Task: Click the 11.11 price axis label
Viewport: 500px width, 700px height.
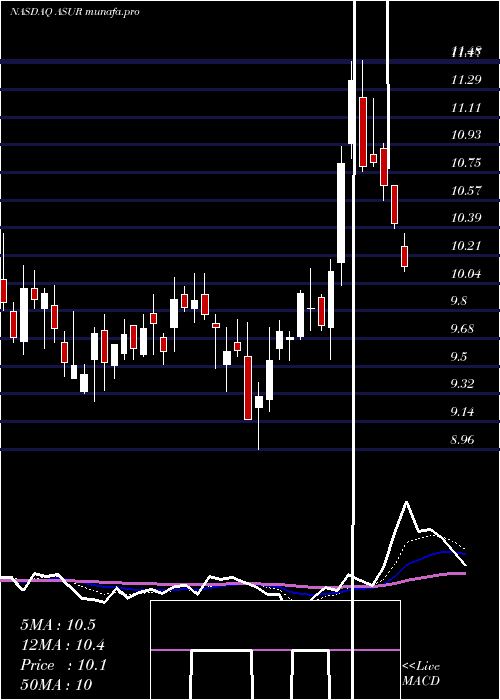Action: (x=466, y=108)
